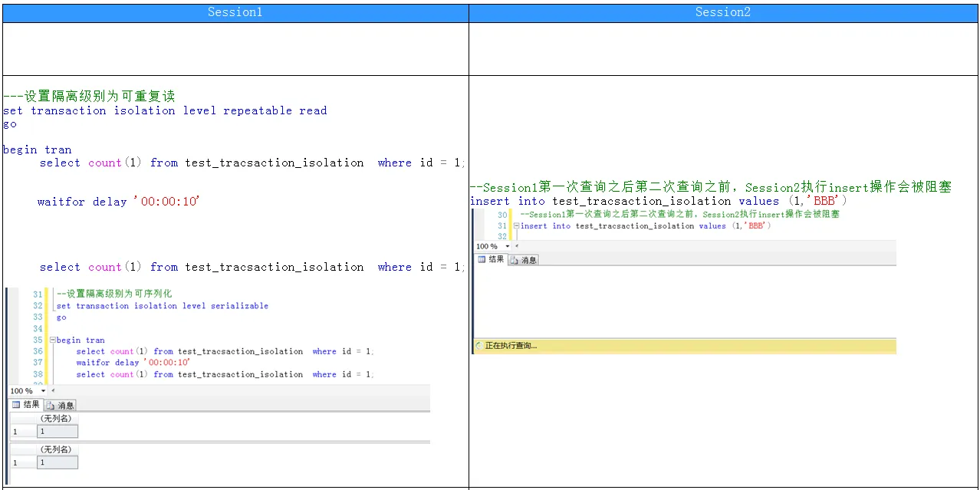
Task: Select first result grid value cell
Action: (58, 432)
